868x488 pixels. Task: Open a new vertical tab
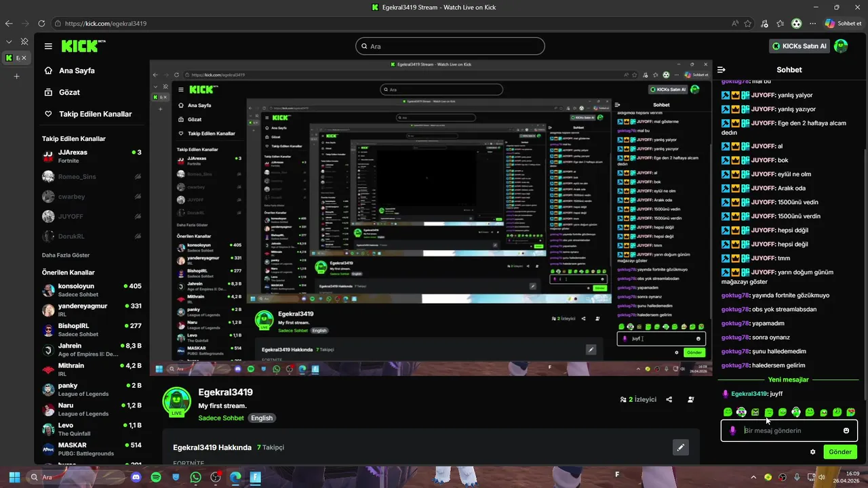(16, 76)
